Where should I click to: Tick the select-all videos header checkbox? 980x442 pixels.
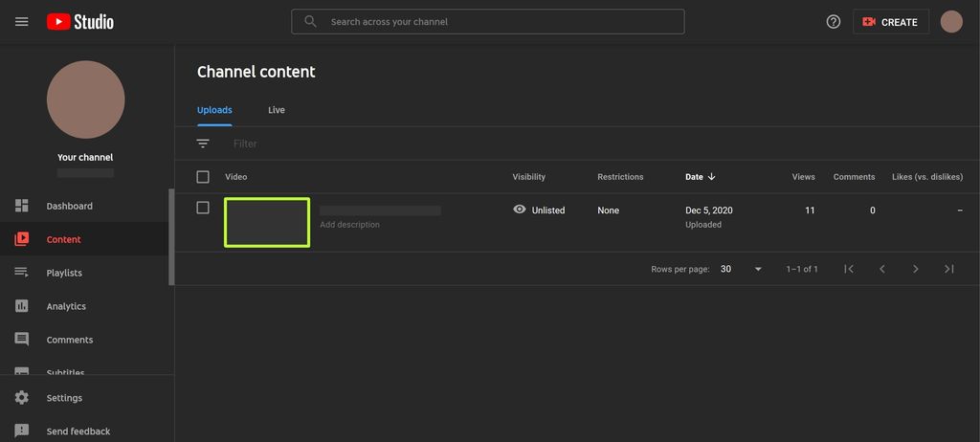coord(203,177)
